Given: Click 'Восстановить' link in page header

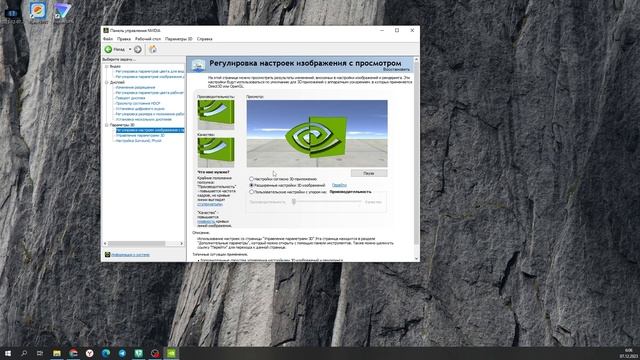Looking at the screenshot, I should pos(396,69).
